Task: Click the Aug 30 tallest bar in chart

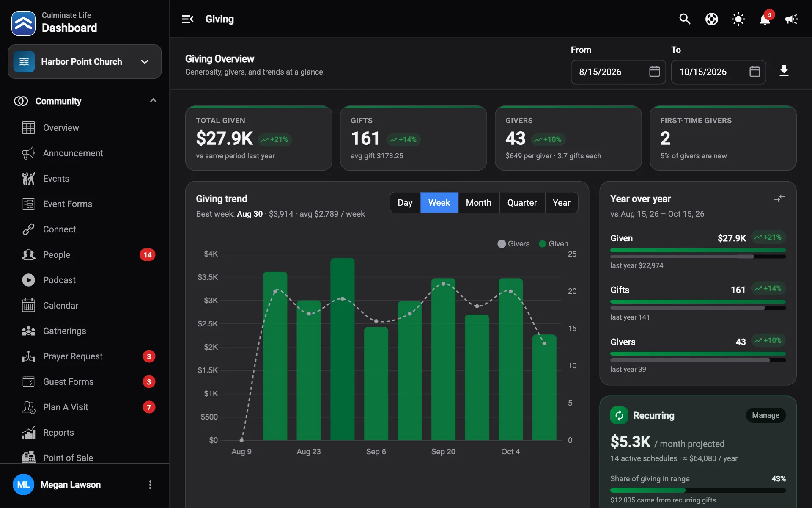Action: (342, 349)
